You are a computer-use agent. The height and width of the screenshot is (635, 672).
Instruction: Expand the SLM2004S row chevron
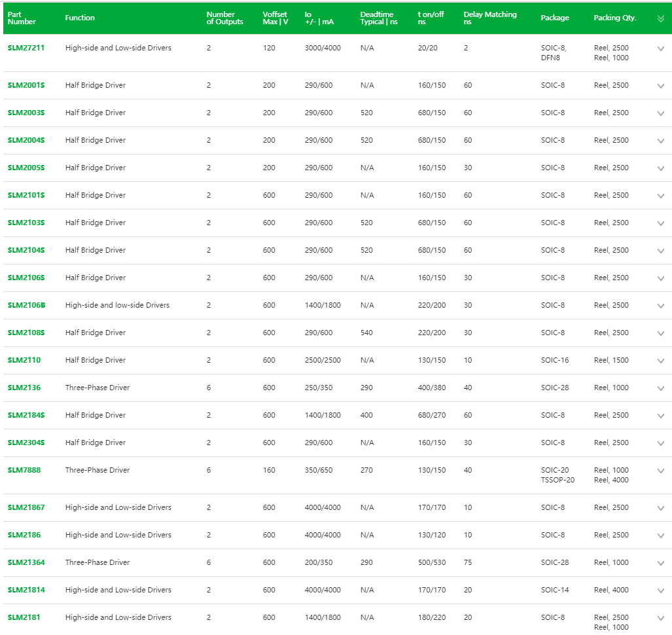click(x=660, y=141)
